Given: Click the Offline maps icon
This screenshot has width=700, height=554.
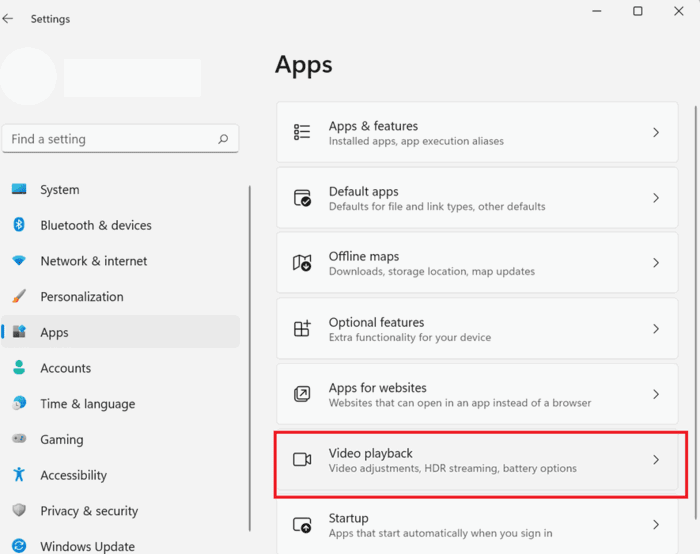Looking at the screenshot, I should coord(302,263).
